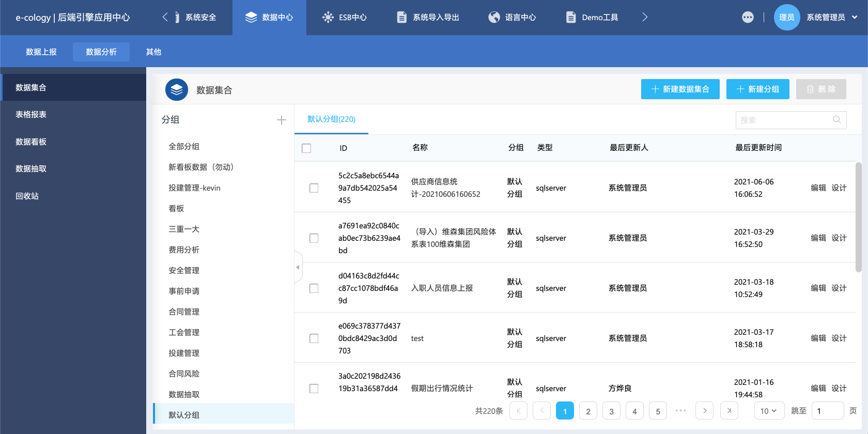Select 合同风险 group
This screenshot has height=434, width=868.
tap(223, 374)
